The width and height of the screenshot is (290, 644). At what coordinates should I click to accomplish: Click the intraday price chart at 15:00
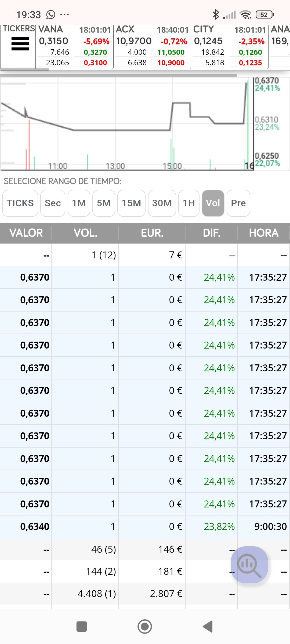point(172,123)
